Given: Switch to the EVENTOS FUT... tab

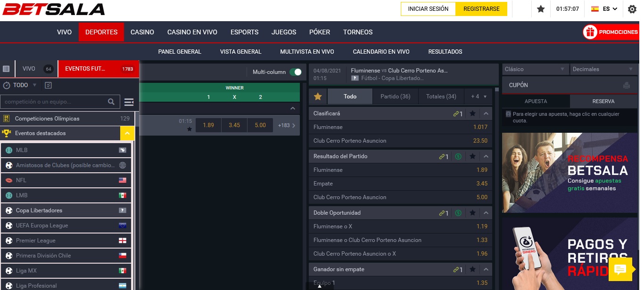Looking at the screenshot, I should tap(99, 69).
